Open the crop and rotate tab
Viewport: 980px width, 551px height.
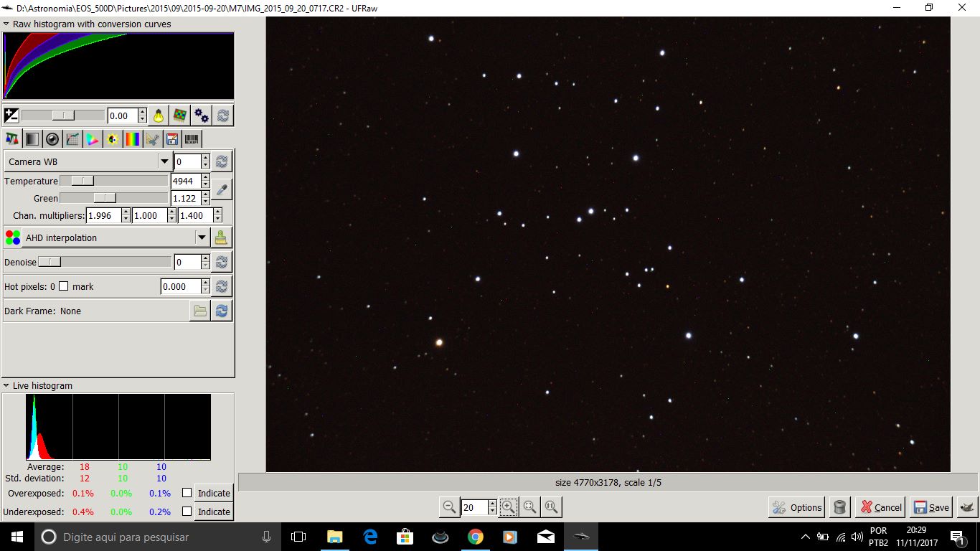(x=151, y=139)
